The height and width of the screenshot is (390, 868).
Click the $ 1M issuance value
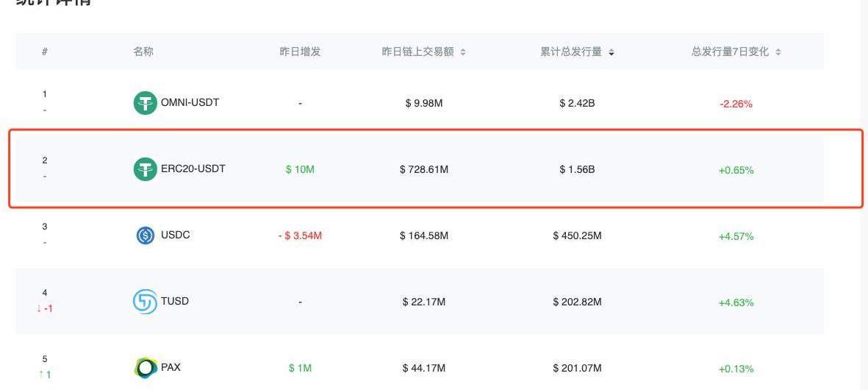(300, 369)
